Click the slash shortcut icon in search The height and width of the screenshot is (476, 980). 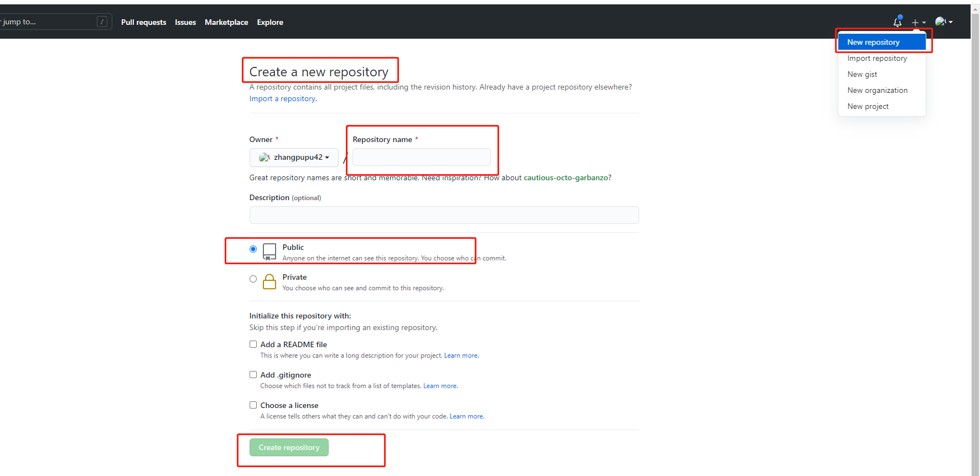coord(102,22)
